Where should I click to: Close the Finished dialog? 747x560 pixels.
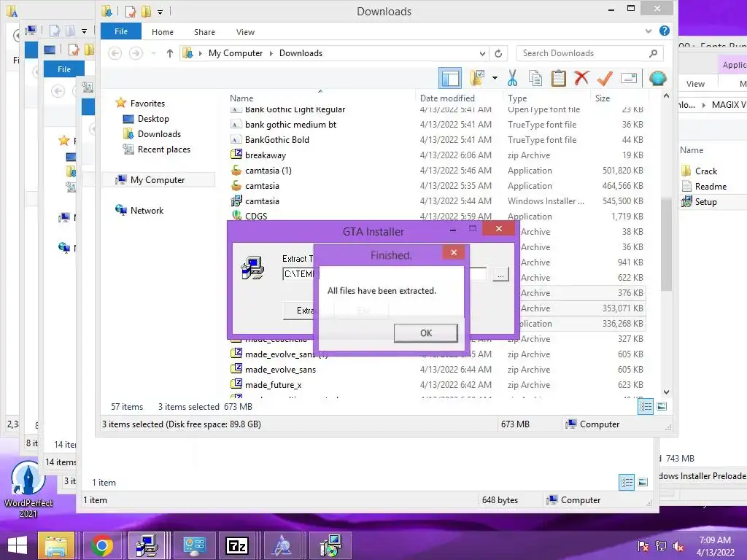(x=454, y=252)
